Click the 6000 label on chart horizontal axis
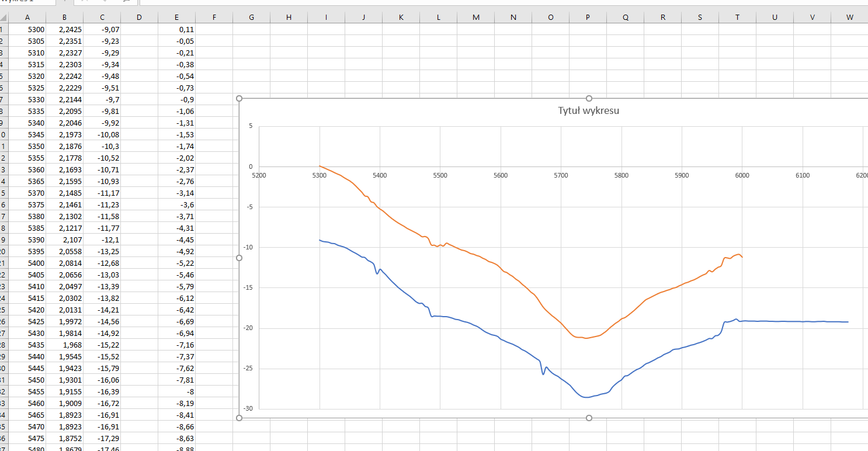 click(x=742, y=175)
